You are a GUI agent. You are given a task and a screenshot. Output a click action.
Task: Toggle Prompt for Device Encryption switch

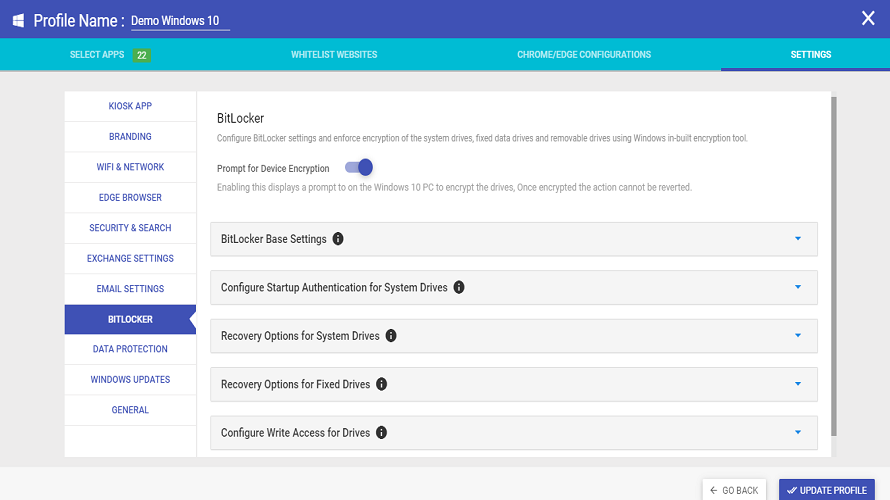click(x=359, y=168)
